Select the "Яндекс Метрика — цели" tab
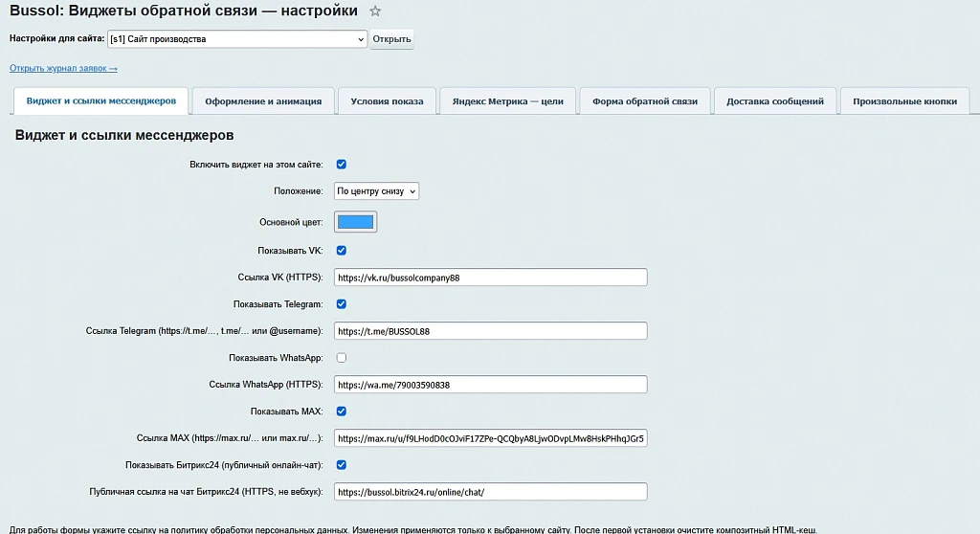The height and width of the screenshot is (534, 980). point(507,101)
